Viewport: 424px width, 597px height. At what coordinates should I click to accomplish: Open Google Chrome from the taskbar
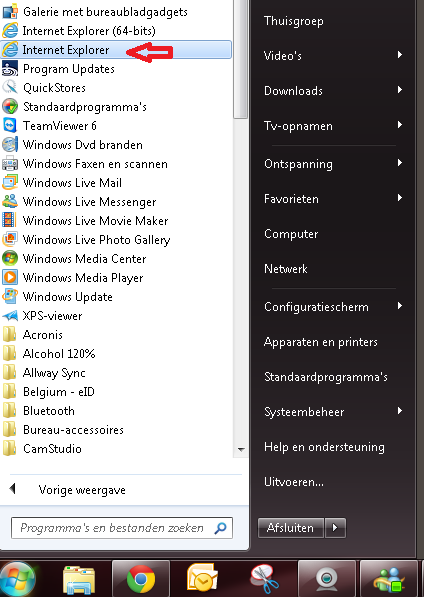coord(140,579)
